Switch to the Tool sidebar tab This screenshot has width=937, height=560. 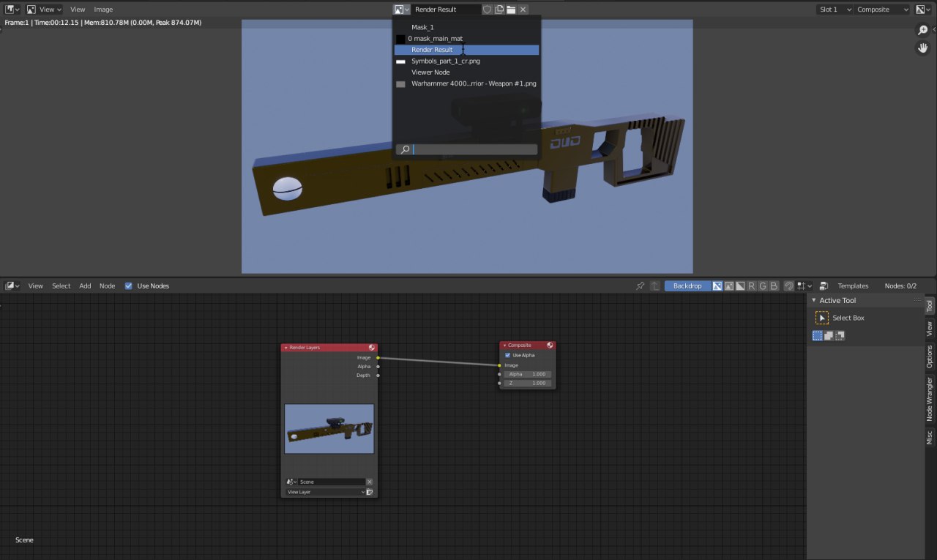click(x=930, y=307)
